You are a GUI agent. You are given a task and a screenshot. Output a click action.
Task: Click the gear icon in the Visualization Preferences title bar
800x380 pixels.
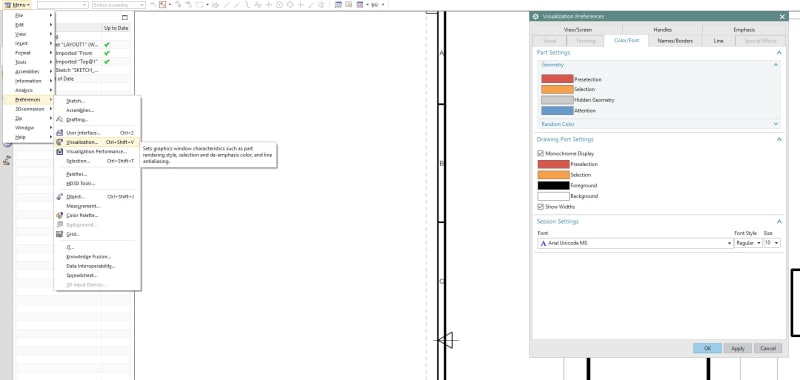pyautogui.click(x=535, y=16)
